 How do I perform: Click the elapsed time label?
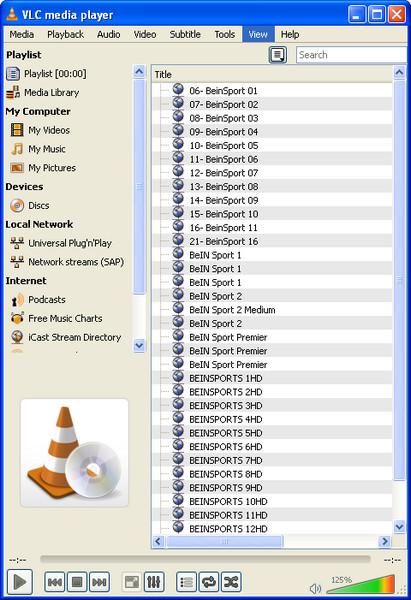point(18,560)
